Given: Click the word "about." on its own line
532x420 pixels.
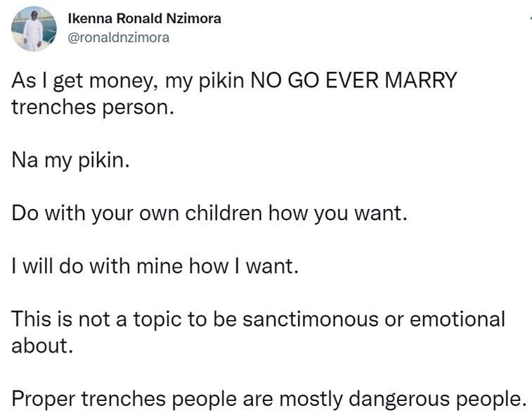Looking at the screenshot, I should coord(42,346).
